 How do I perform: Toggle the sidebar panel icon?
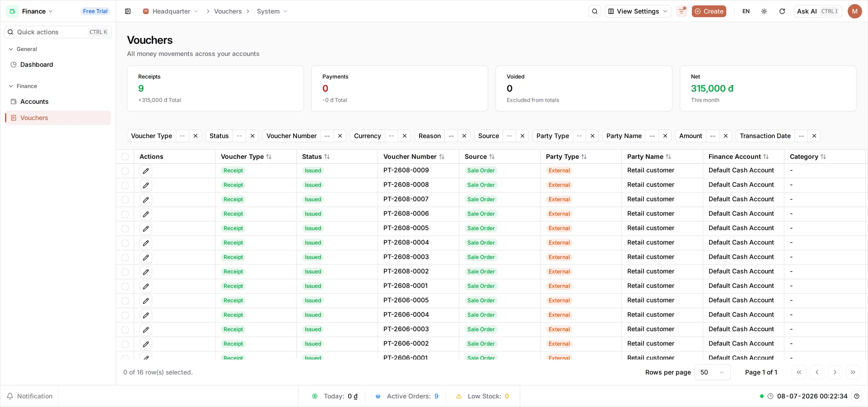(x=128, y=11)
